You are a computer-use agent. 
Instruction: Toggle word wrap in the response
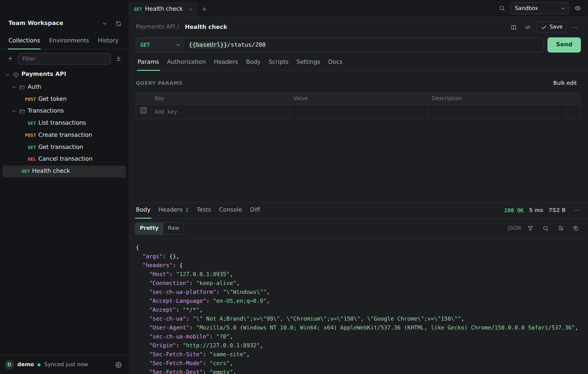click(x=561, y=228)
